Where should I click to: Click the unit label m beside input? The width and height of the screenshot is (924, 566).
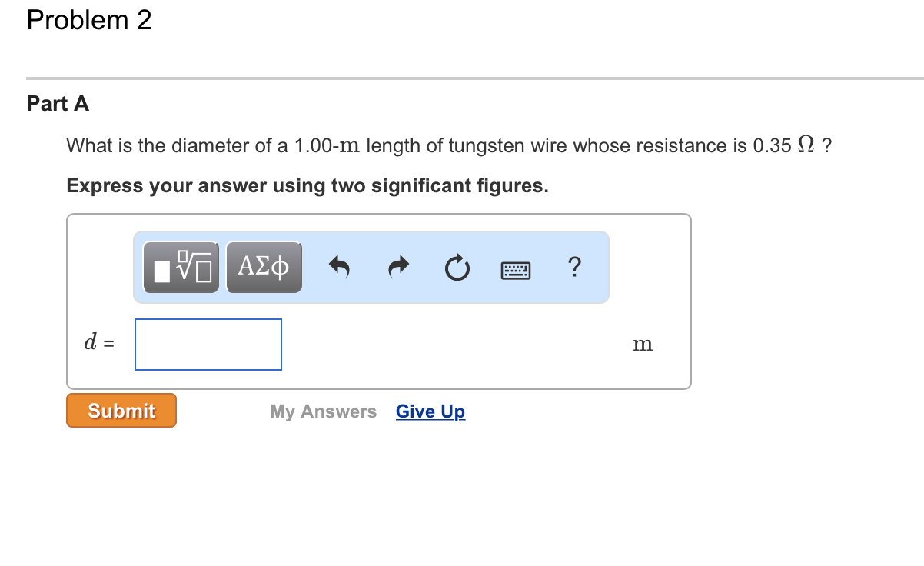coord(643,345)
